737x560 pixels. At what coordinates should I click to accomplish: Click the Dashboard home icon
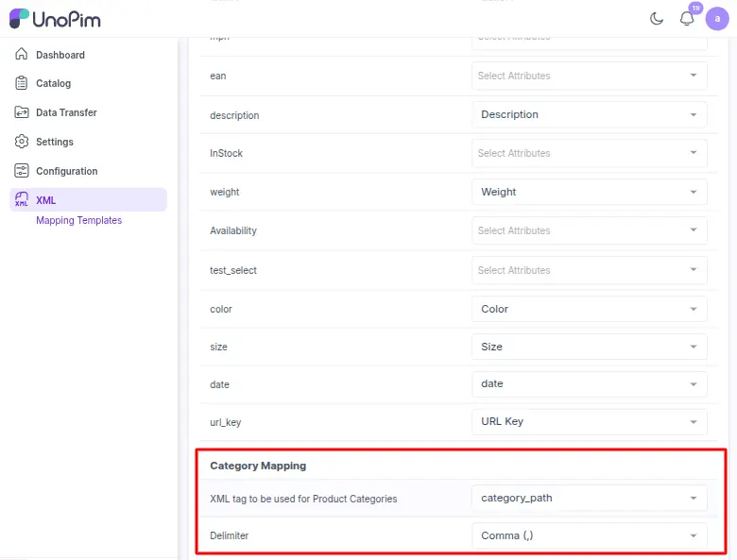click(x=21, y=55)
